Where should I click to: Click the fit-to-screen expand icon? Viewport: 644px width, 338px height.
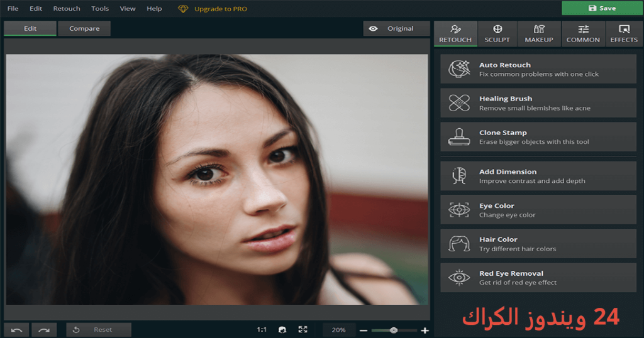(303, 329)
